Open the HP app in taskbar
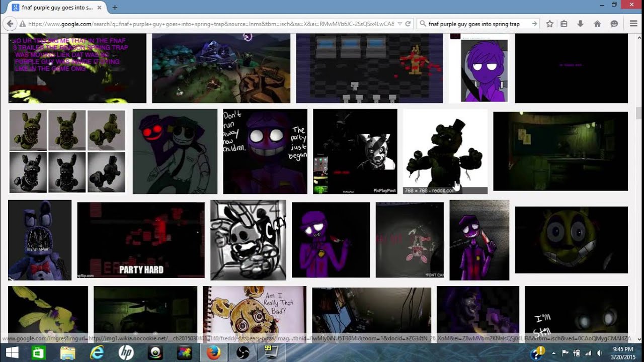 (126, 353)
